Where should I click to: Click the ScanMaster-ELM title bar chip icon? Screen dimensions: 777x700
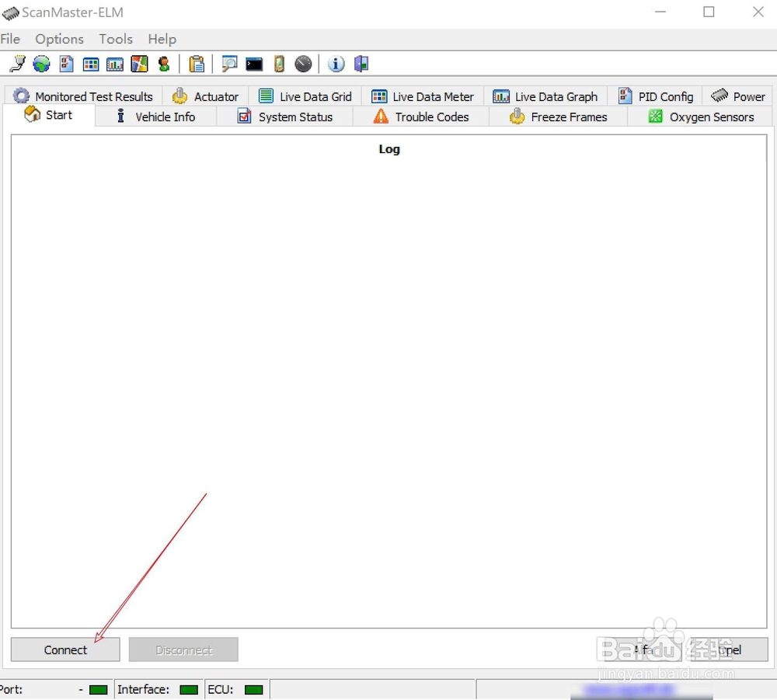10,13
